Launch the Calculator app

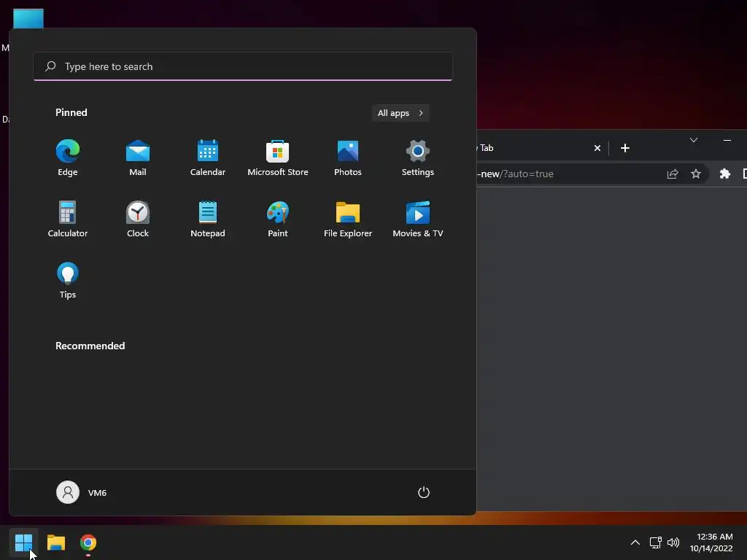(x=68, y=219)
